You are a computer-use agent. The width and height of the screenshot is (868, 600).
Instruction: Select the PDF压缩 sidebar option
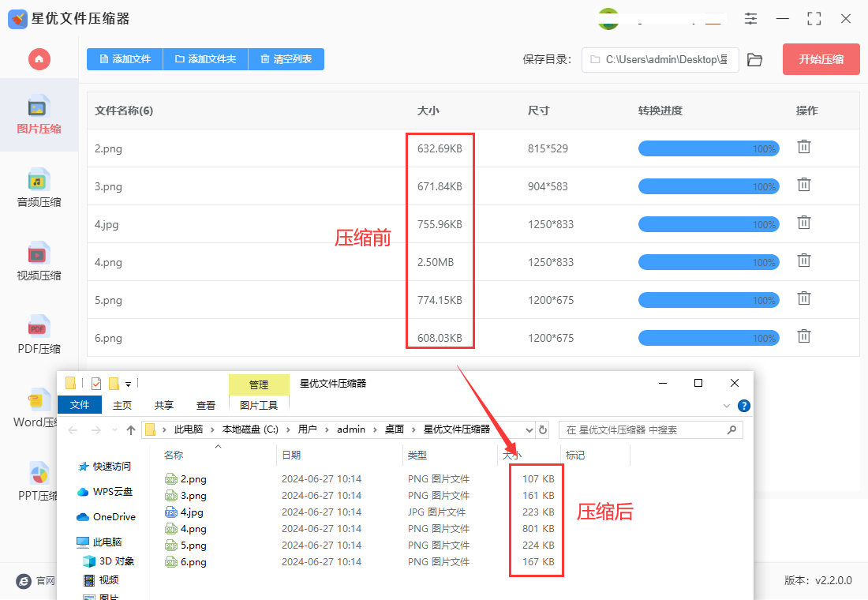(x=39, y=335)
